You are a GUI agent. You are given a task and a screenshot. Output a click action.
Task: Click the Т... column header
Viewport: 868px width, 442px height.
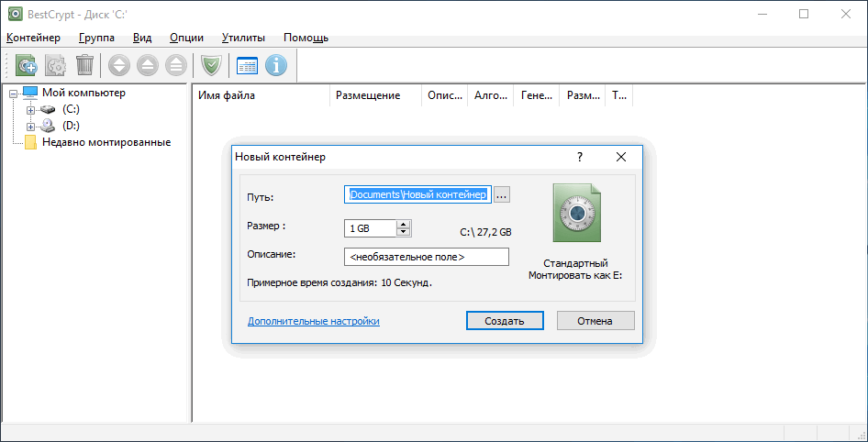point(619,95)
